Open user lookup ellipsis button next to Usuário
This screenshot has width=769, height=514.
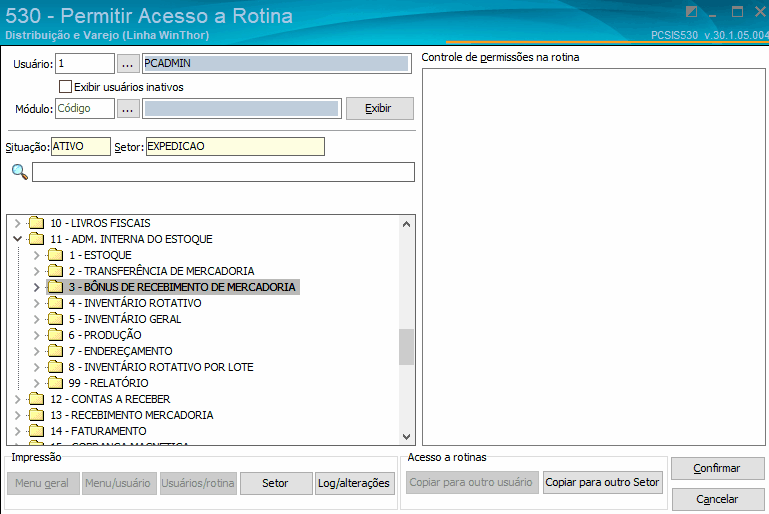click(128, 64)
